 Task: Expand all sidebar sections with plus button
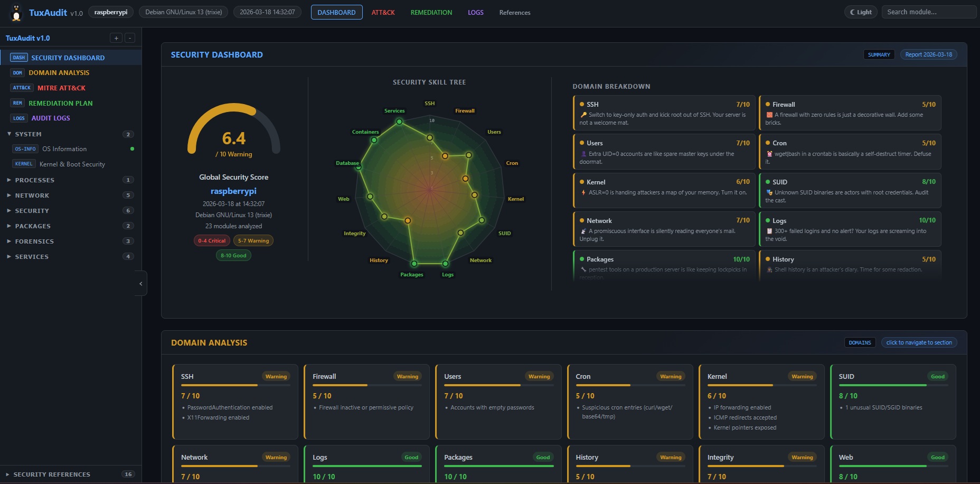[x=116, y=38]
